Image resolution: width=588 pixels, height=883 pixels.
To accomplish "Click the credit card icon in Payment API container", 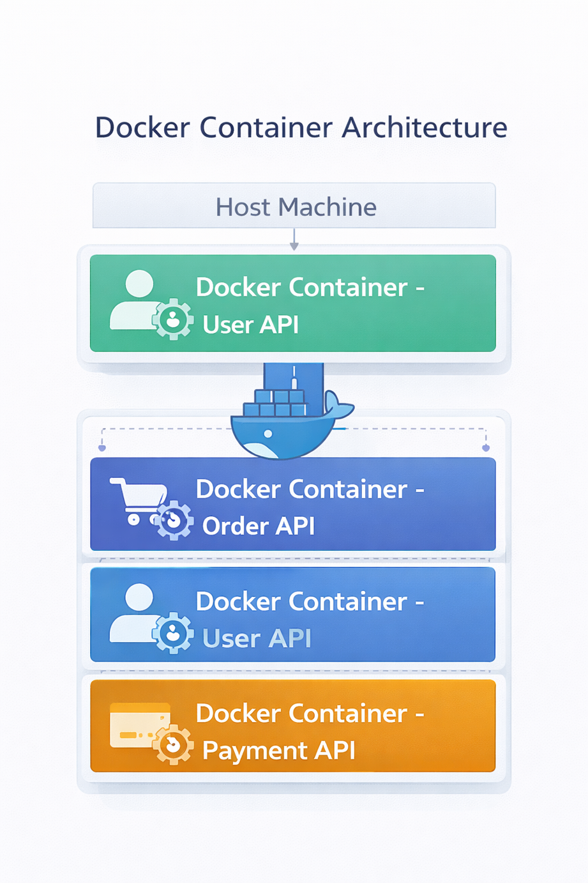I will click(151, 733).
